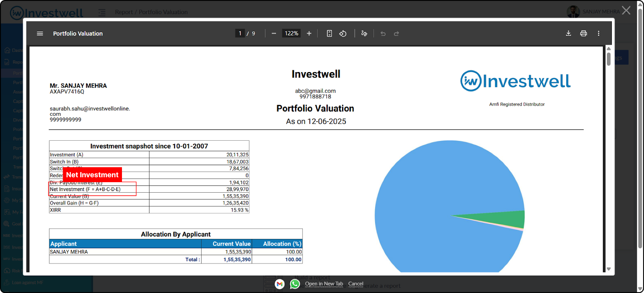Click the SANJAY MEHRA applicant row
The image size is (644, 293).
click(175, 252)
